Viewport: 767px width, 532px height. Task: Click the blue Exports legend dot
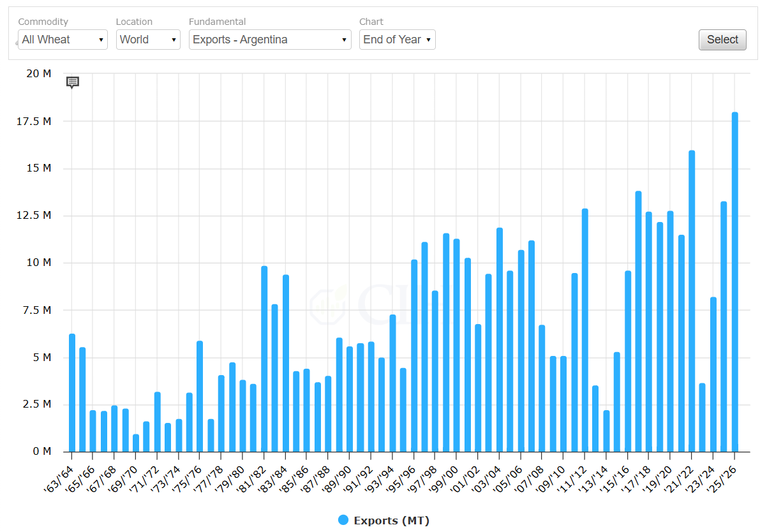344,521
